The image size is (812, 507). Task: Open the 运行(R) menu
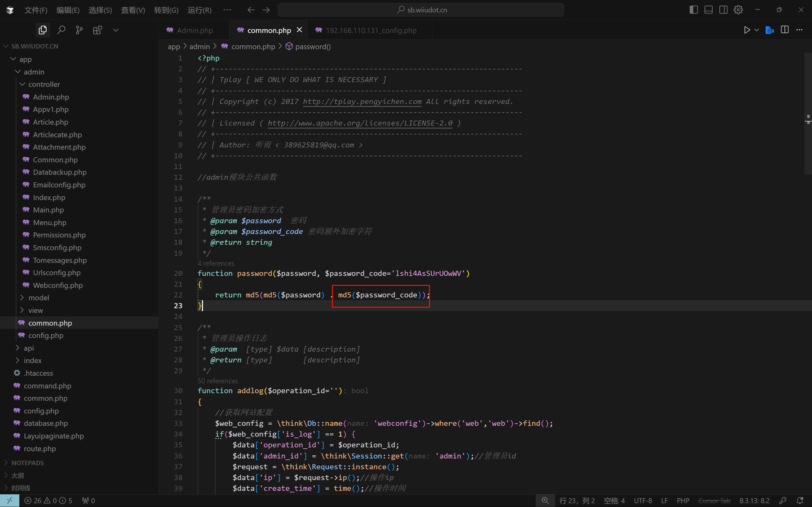199,10
